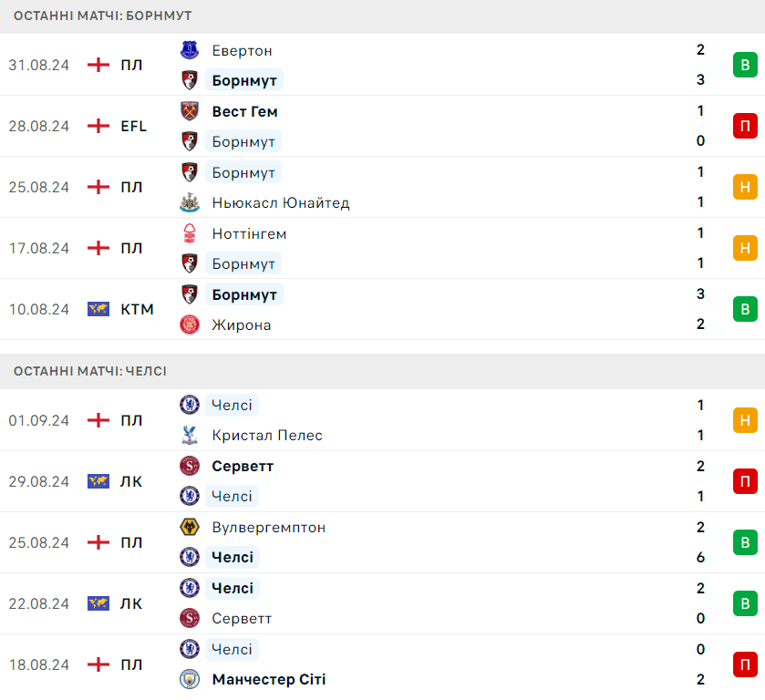Image resolution: width=765 pixels, height=700 pixels.
Task: Click the green win badge for Wolverhampton match
Action: tap(745, 542)
